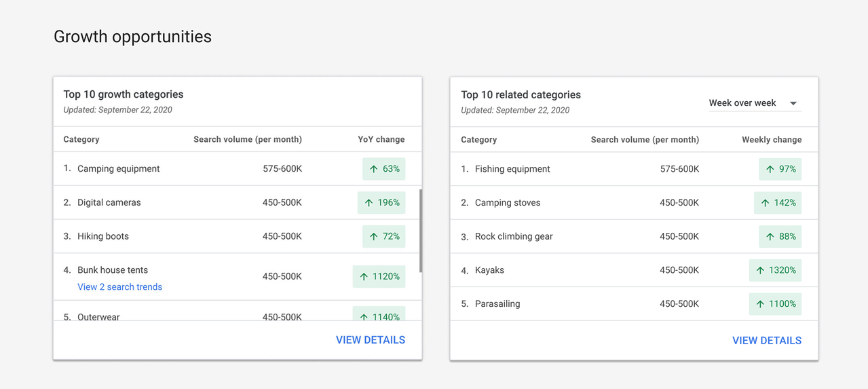This screenshot has width=868, height=389.
Task: Click the 196% growth badge for Digital cameras
Action: (x=381, y=202)
